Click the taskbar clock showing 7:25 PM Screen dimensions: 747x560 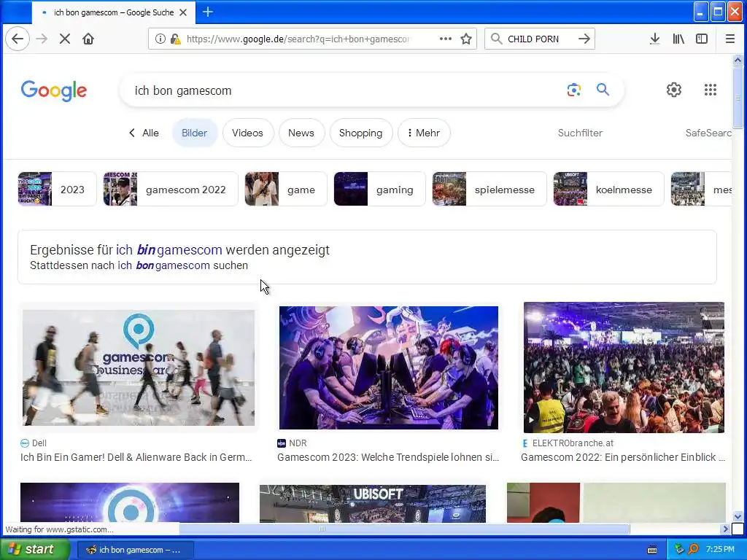[720, 550]
